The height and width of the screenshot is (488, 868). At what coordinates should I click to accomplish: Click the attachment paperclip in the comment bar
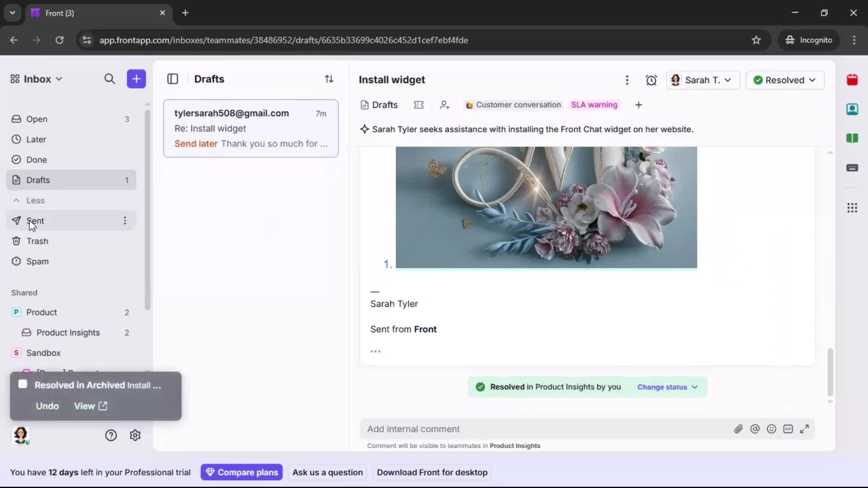coord(739,429)
